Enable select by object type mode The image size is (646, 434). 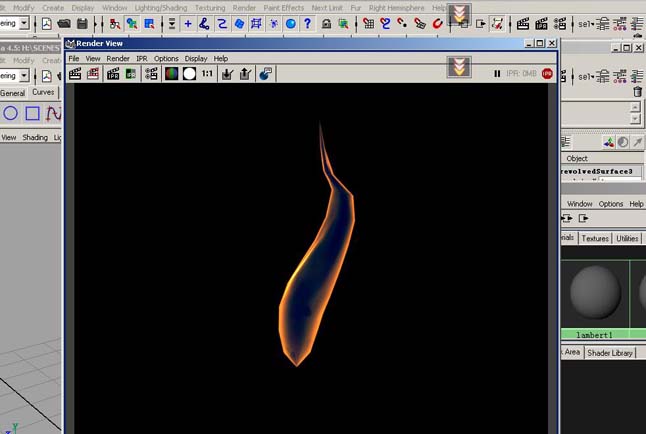[132, 24]
